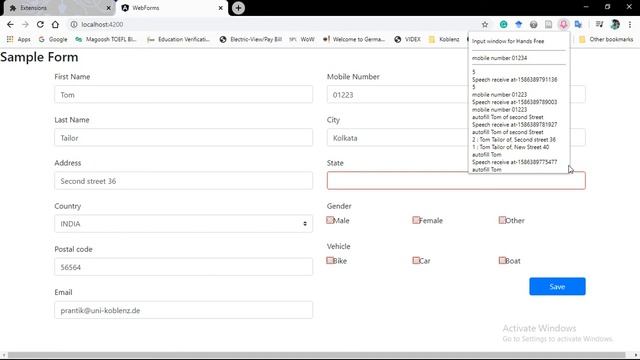This screenshot has width=640, height=360.
Task: Check the Other gender checkbox
Action: [x=502, y=220]
